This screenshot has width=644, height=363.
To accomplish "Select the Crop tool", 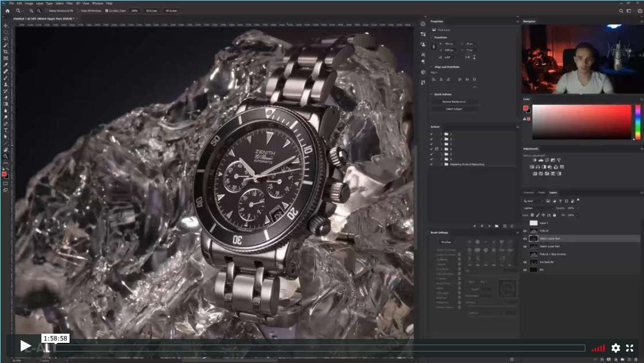I will (x=6, y=52).
